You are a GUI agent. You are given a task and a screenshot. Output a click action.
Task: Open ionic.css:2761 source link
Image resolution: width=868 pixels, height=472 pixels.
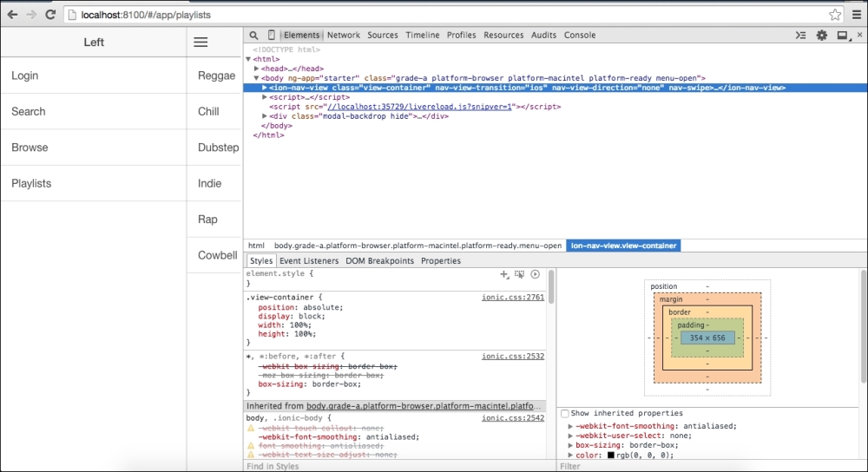point(513,297)
